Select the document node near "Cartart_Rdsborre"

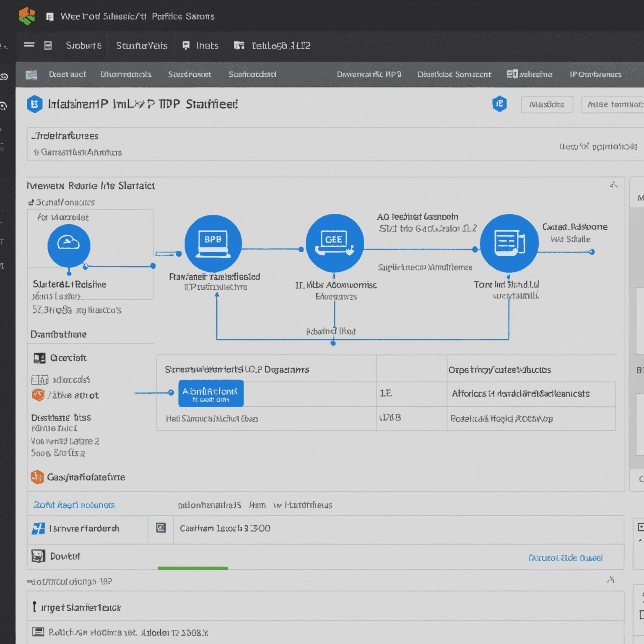pos(509,244)
